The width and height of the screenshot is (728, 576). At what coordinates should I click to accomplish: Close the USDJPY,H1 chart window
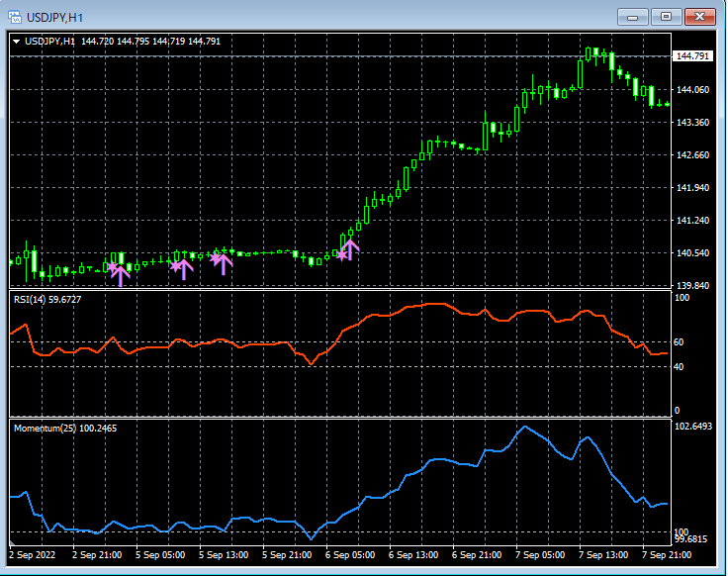[700, 16]
